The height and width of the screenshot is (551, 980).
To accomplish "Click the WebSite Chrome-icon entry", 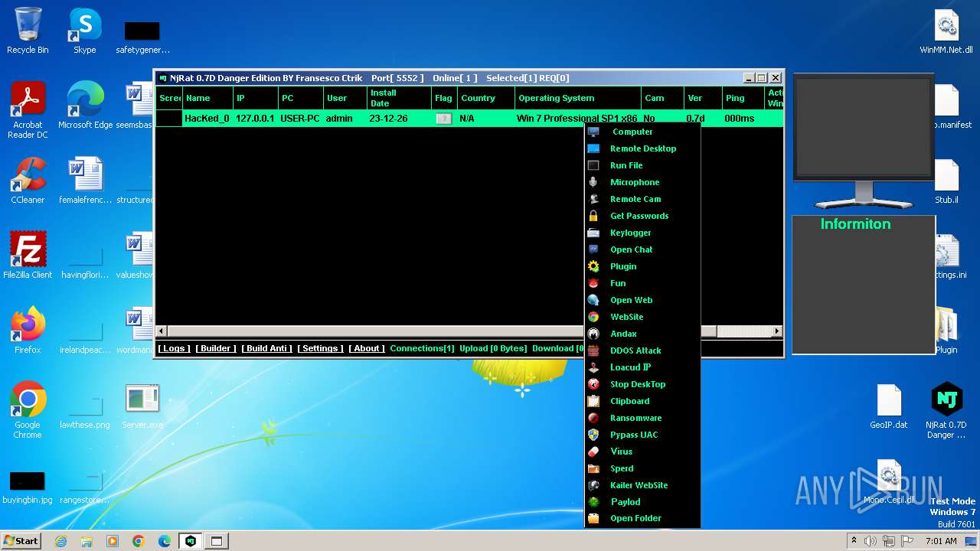I will click(x=642, y=317).
